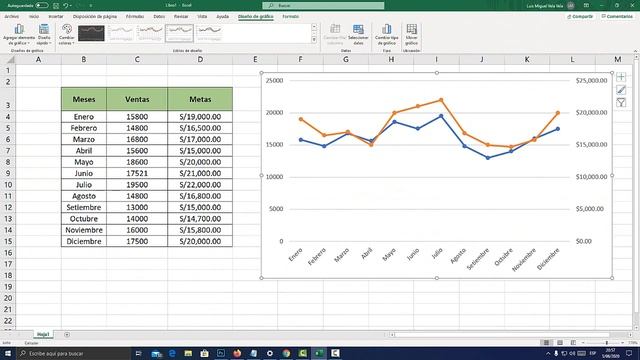Open Disposición de página tab
Image resolution: width=640 pixels, height=360 pixels.
(95, 17)
